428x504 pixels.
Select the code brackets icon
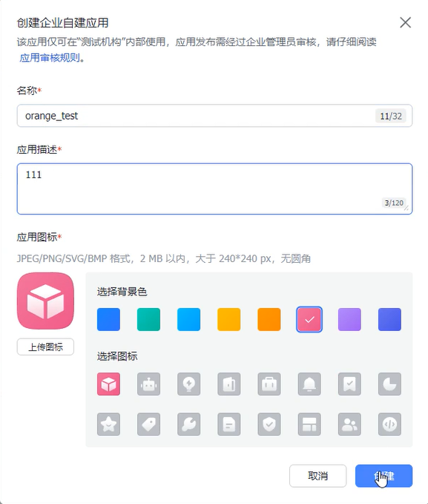point(389,424)
